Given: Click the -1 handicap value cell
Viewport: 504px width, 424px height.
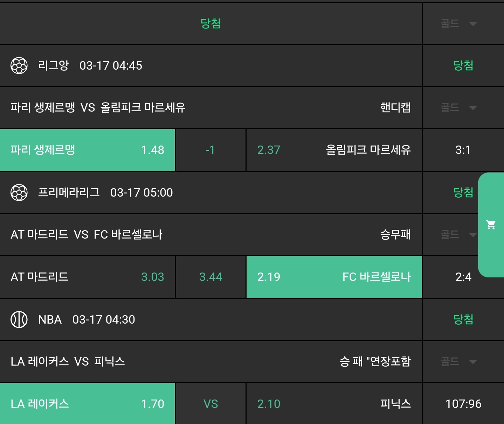Looking at the screenshot, I should coord(210,150).
